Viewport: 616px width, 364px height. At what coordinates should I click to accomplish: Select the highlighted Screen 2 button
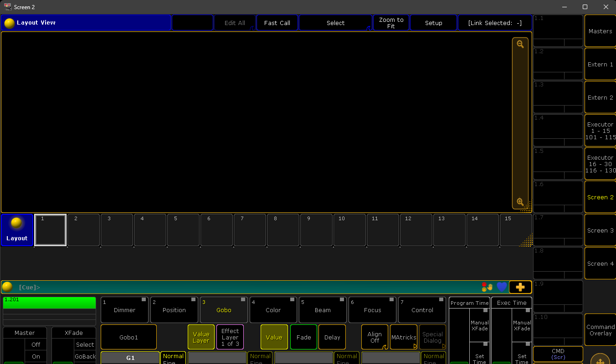tap(600, 197)
